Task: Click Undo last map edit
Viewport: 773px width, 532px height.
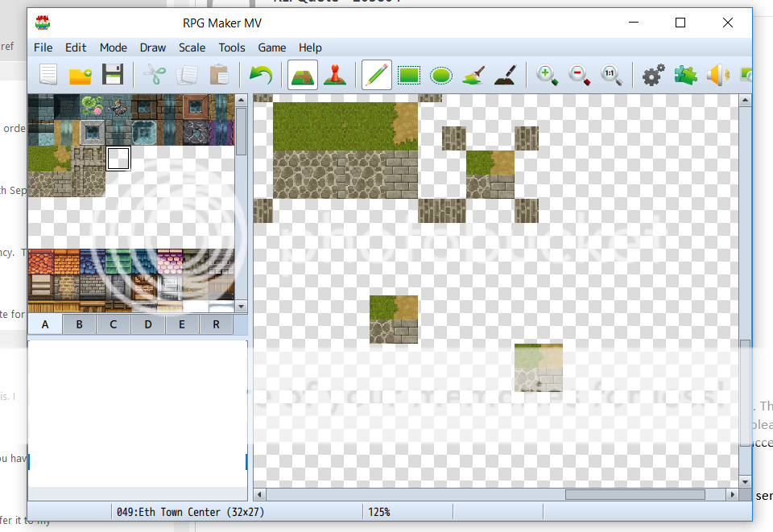Action: (262, 75)
